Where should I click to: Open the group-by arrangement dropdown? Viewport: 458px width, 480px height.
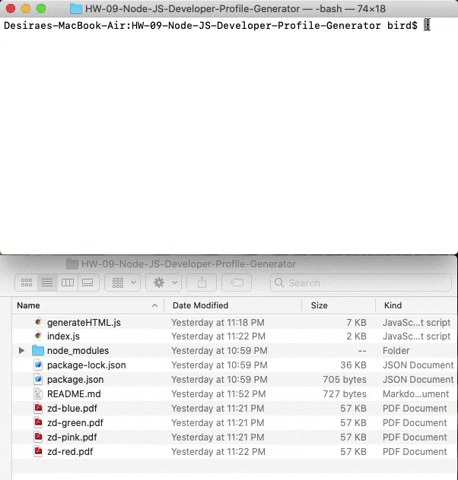123,283
